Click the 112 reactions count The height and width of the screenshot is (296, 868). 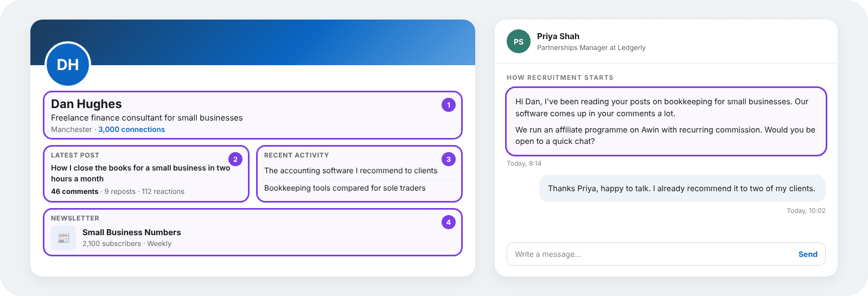[163, 191]
